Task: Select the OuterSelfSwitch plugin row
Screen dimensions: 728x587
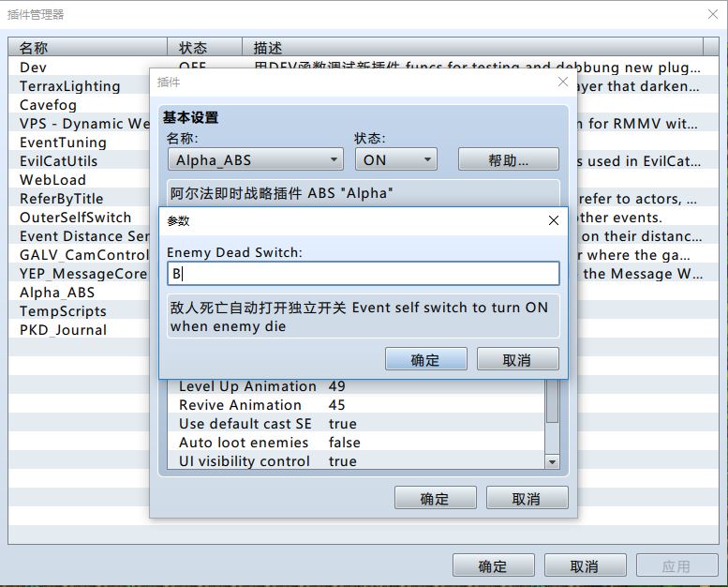Action: tap(79, 217)
